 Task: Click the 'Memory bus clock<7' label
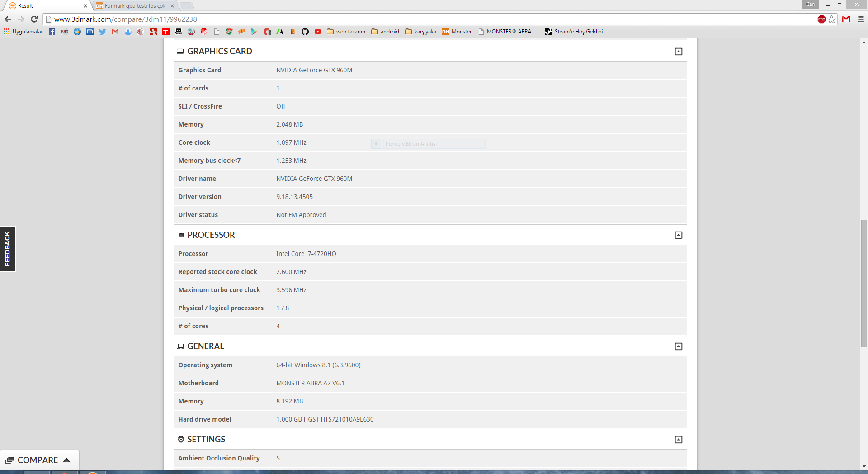(209, 161)
